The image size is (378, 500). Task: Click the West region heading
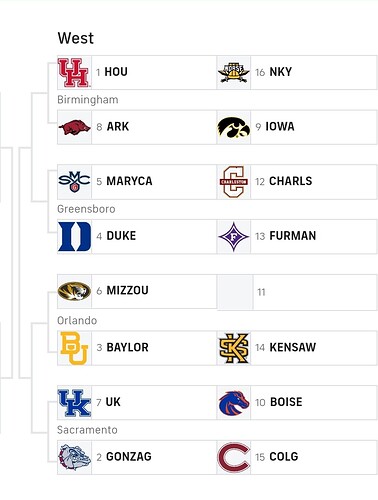point(76,38)
